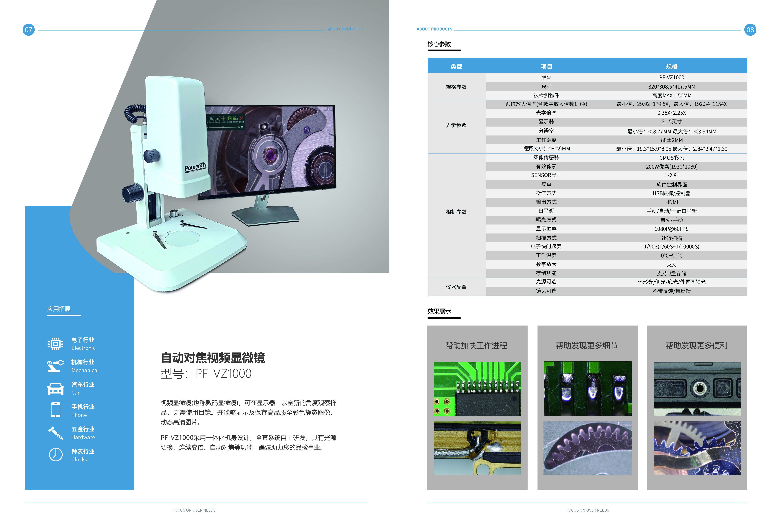Click the 0°C~50°C working temperature value

pos(671,256)
